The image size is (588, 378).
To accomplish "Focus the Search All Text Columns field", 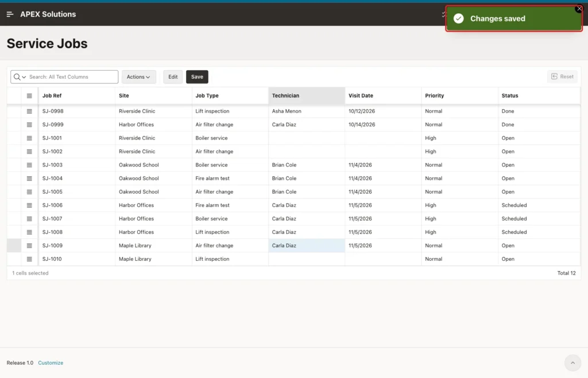I will tap(72, 77).
